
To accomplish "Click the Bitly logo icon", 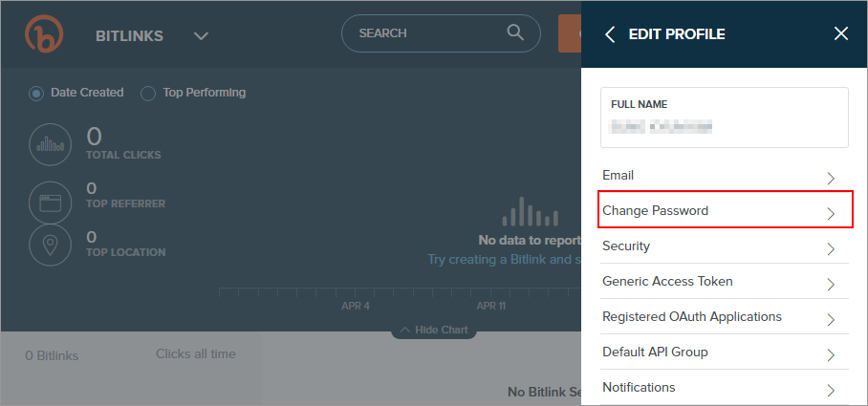I will 44,33.
